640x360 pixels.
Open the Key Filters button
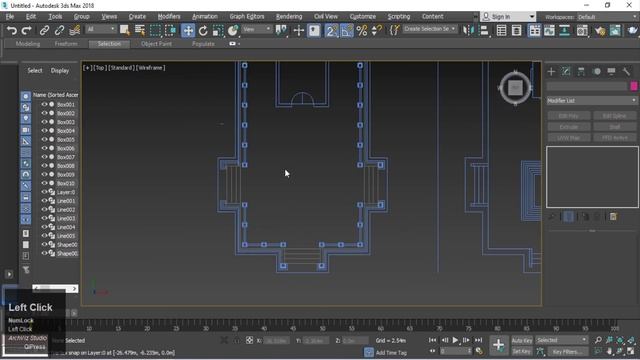(568, 351)
